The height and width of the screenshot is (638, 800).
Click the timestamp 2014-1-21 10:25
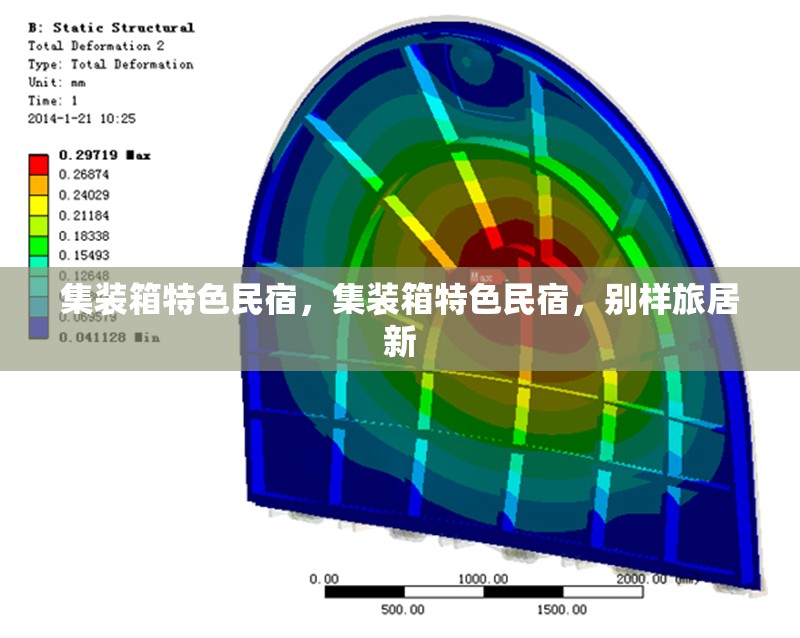coord(82,118)
